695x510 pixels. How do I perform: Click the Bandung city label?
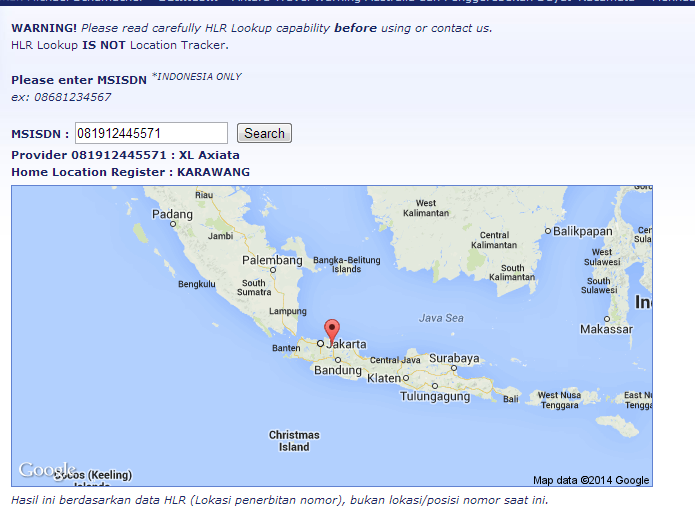(x=338, y=370)
